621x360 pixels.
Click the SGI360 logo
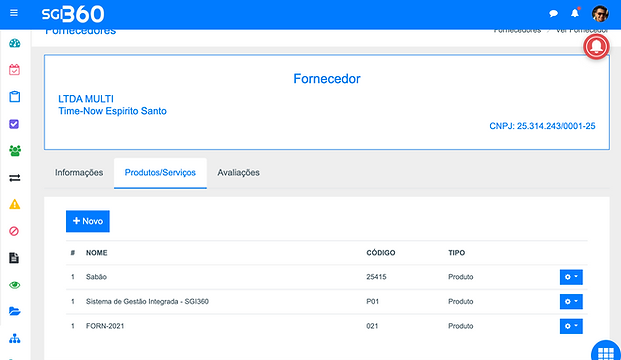click(73, 14)
